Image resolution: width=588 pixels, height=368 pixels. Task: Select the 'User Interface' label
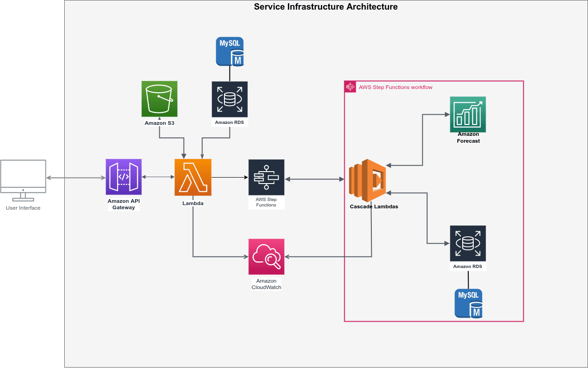tap(23, 208)
